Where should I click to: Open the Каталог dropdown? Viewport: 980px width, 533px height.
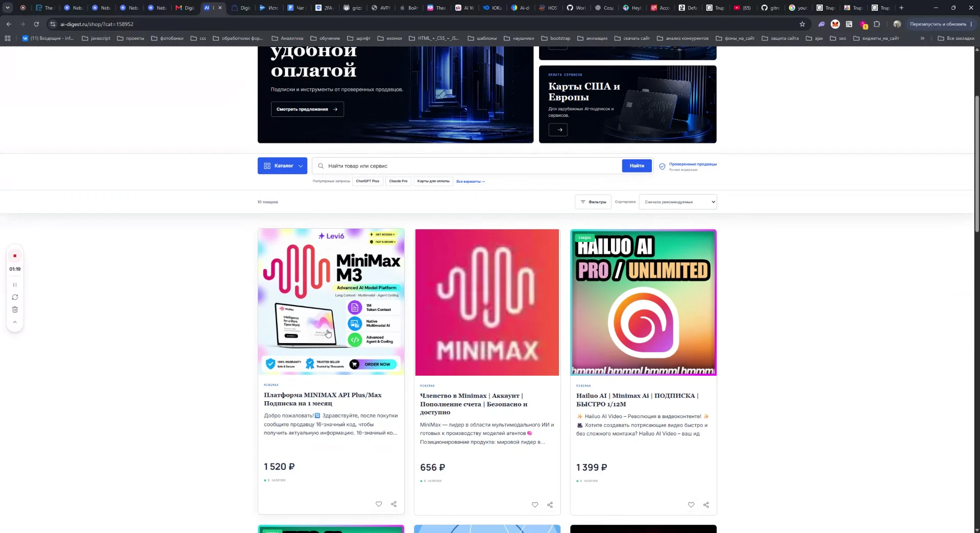(282, 166)
